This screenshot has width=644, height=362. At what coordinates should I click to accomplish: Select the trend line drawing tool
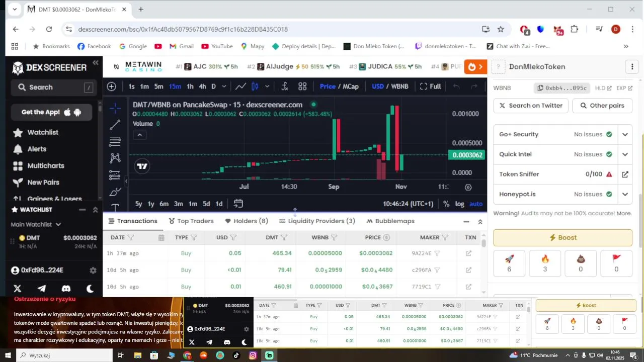pyautogui.click(x=115, y=125)
